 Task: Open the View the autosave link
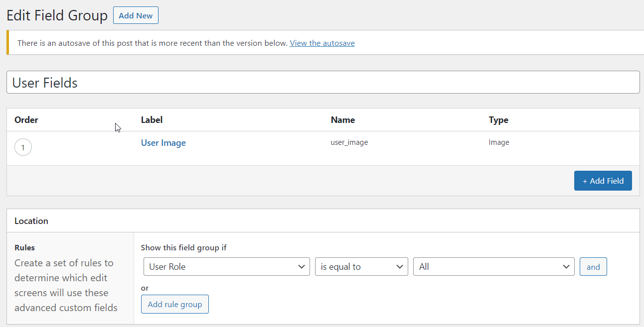coord(322,43)
